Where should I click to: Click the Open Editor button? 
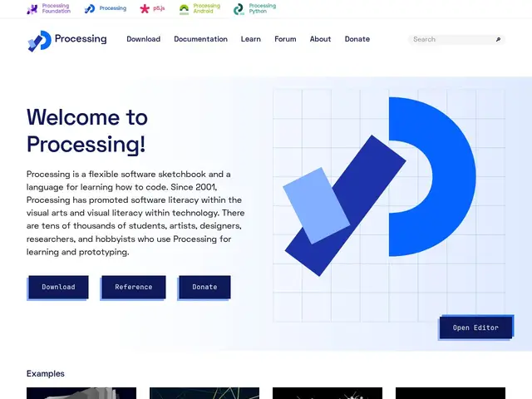(475, 328)
